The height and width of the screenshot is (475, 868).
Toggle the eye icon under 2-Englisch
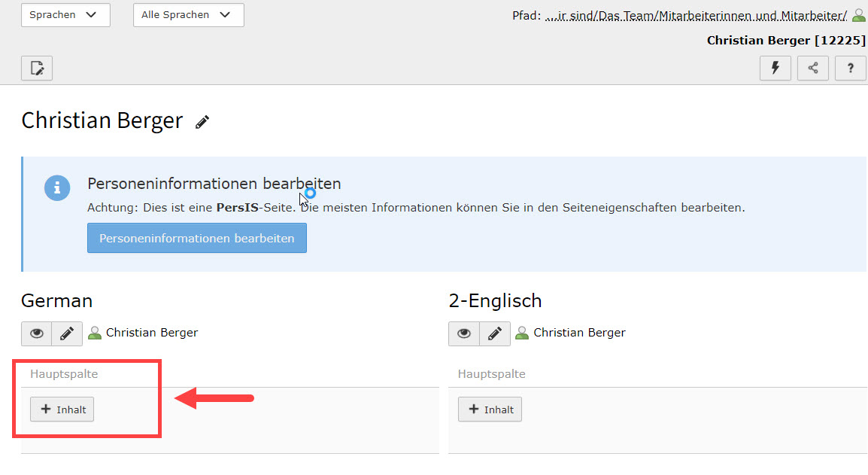[x=464, y=333]
